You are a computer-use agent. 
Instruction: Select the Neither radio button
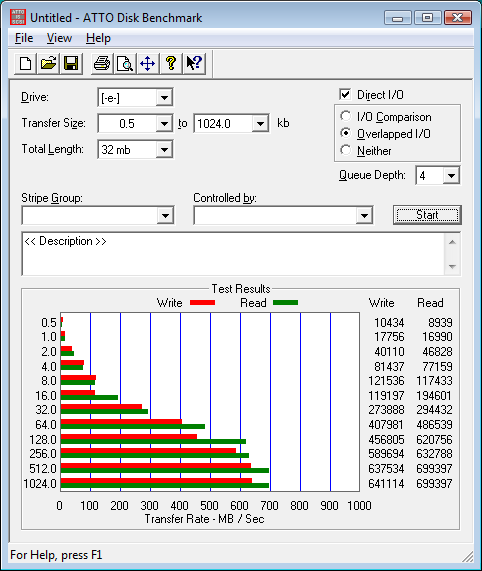click(x=345, y=150)
